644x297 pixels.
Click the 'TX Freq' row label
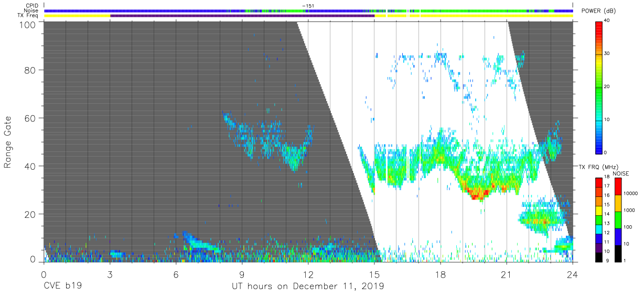coord(28,16)
